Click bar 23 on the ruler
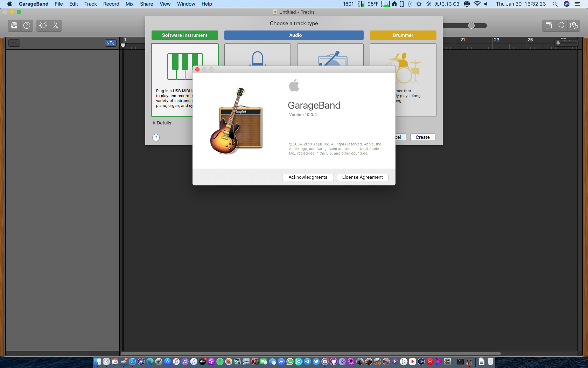 coord(497,40)
